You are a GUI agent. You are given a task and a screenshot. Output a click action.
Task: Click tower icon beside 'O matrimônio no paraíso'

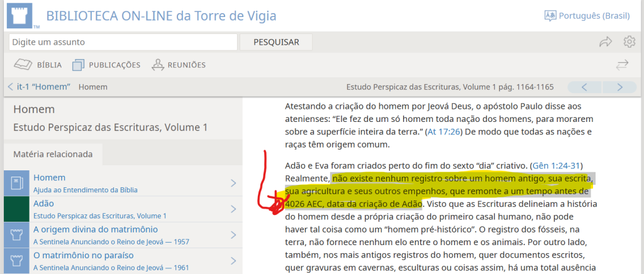pos(16,261)
